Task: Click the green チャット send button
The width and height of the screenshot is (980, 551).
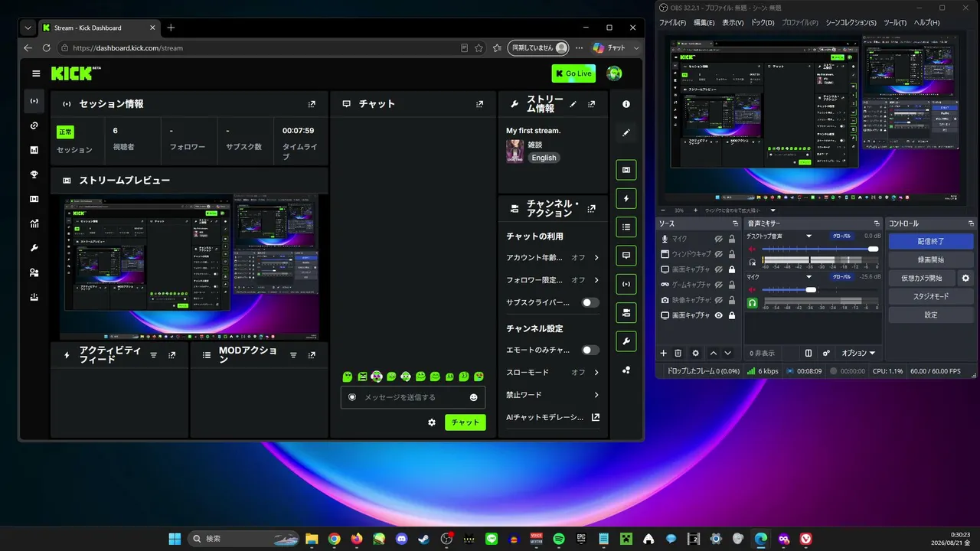Action: pyautogui.click(x=465, y=422)
